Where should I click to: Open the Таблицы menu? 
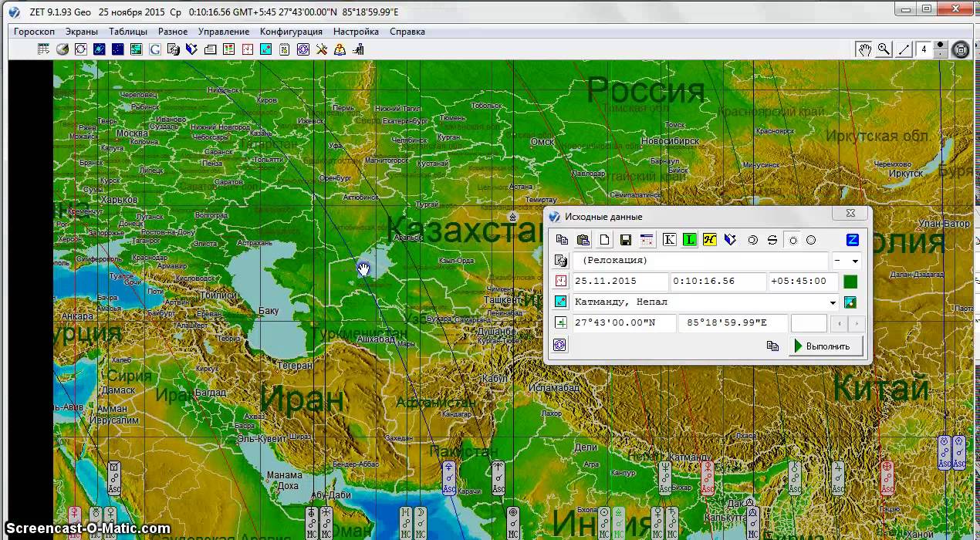[128, 32]
